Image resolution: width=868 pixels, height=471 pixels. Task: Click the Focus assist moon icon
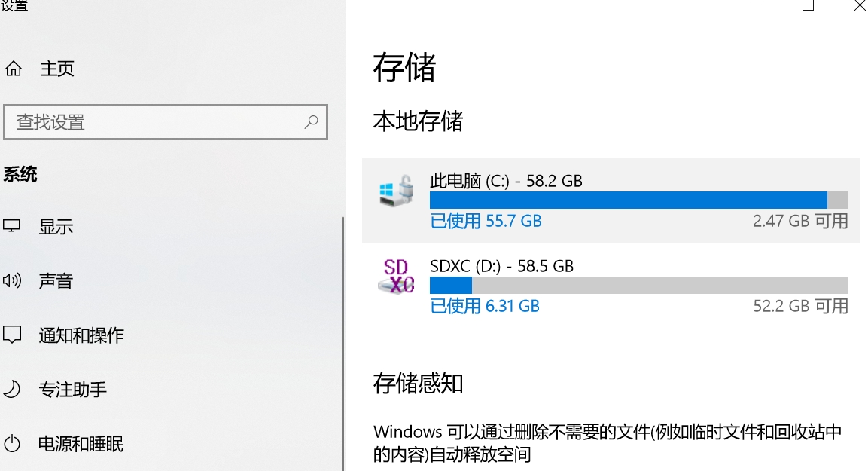tap(12, 389)
